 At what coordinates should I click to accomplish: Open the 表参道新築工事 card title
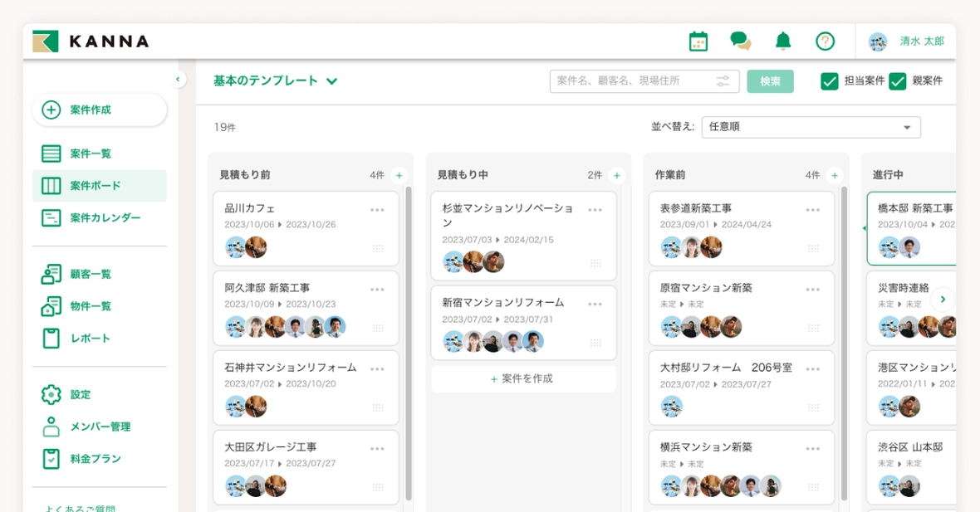(x=696, y=208)
